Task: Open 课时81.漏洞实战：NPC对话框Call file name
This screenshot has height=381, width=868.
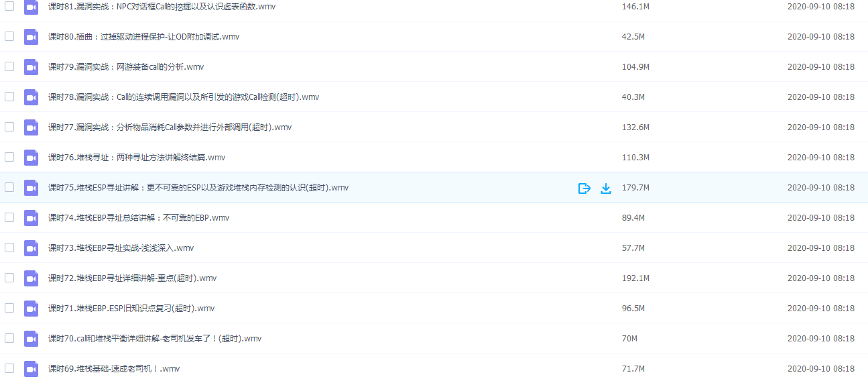Action: (x=162, y=7)
